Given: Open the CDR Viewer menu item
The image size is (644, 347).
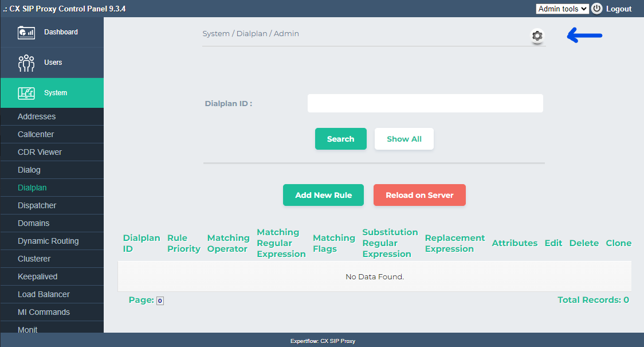Looking at the screenshot, I should coord(40,152).
